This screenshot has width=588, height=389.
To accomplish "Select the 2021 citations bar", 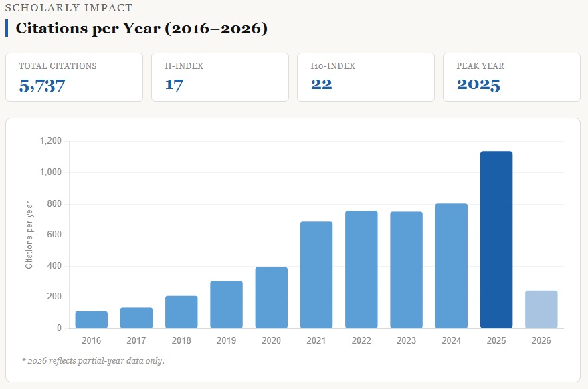I will coord(316,275).
